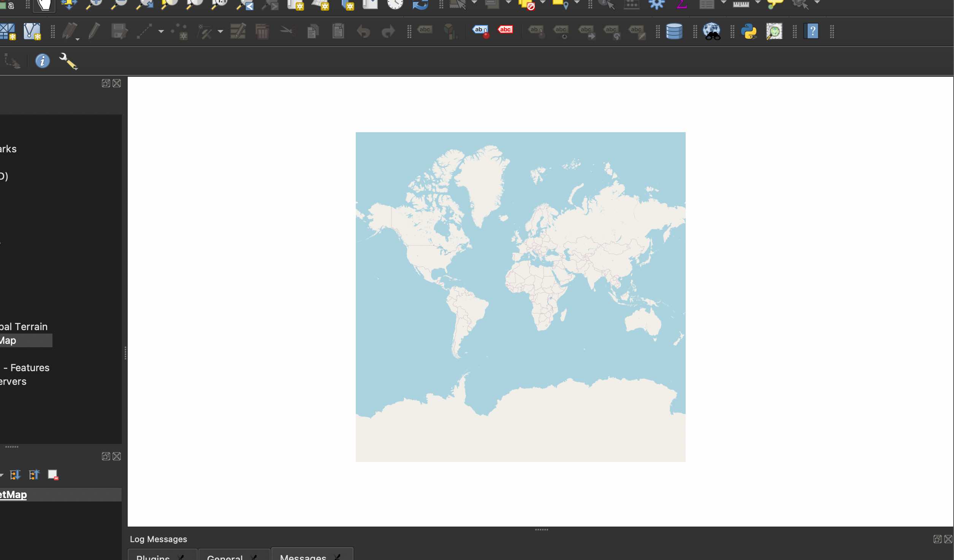Click the blue info icon
The width and height of the screenshot is (954, 560).
[x=43, y=61]
